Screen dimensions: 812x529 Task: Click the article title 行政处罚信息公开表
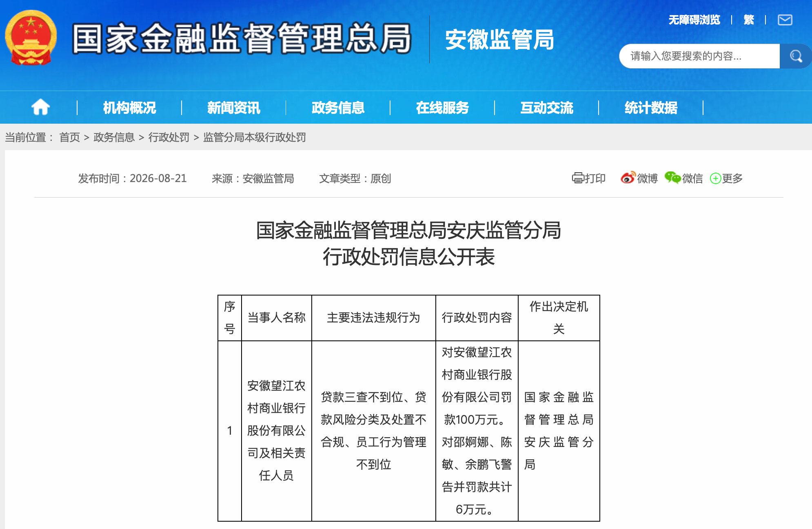tap(408, 257)
